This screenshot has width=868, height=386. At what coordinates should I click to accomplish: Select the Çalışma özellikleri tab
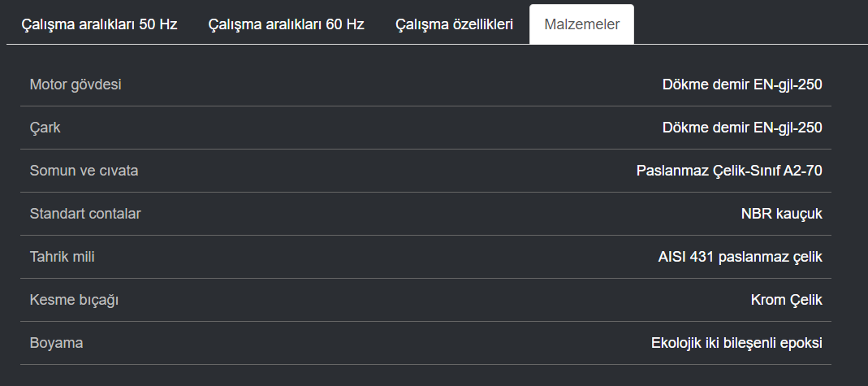coord(455,24)
